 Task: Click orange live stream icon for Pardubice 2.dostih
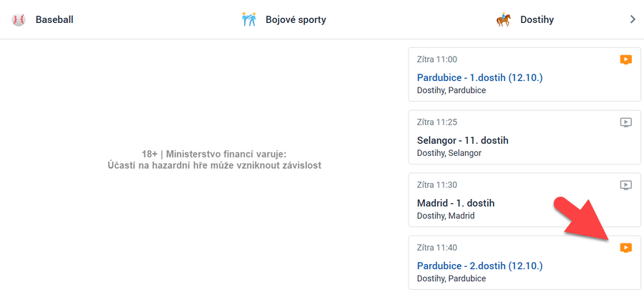pos(626,248)
